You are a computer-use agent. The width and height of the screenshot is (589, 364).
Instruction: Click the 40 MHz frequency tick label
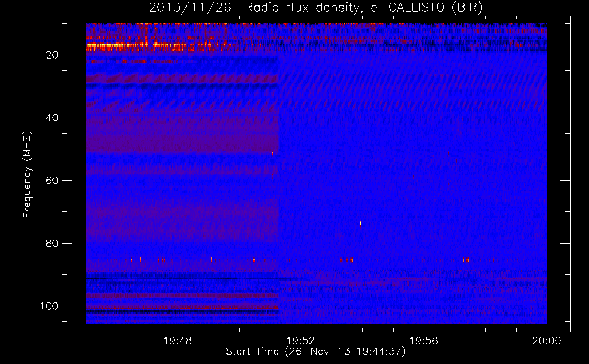(52, 118)
